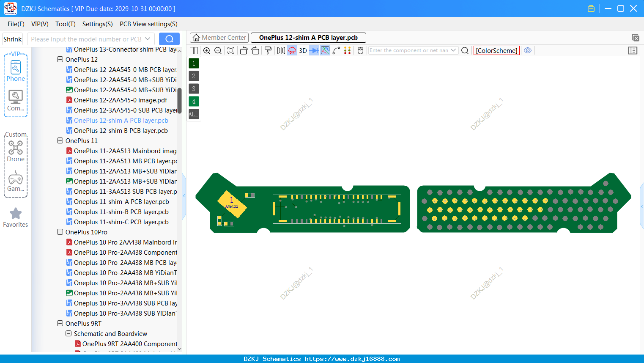
Task: Show PCB layer 1
Action: 194,63
